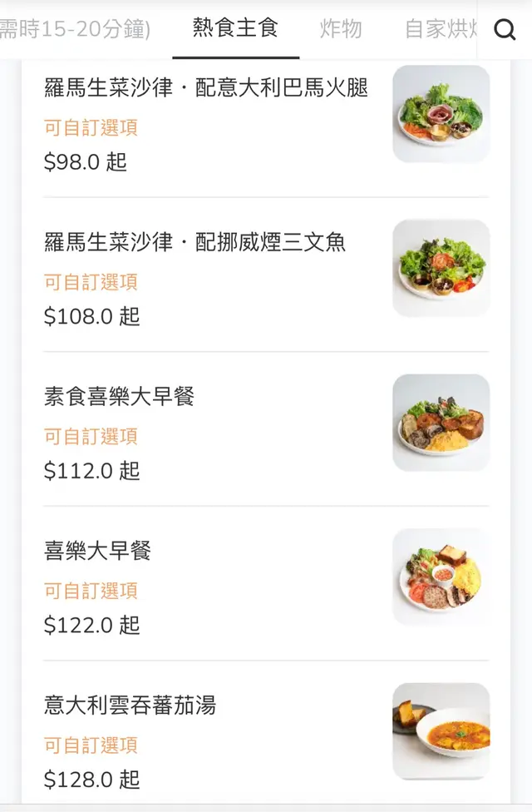
Task: View the smoked salmon salad photo
Action: [441, 268]
